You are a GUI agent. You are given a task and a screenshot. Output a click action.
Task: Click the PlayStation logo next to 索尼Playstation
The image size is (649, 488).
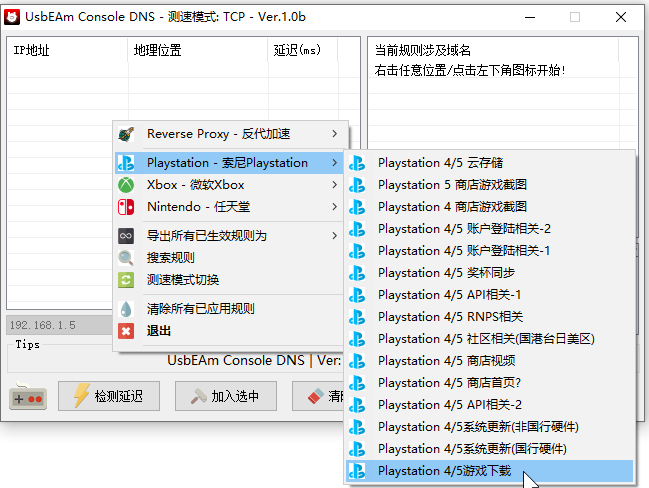[x=126, y=163]
